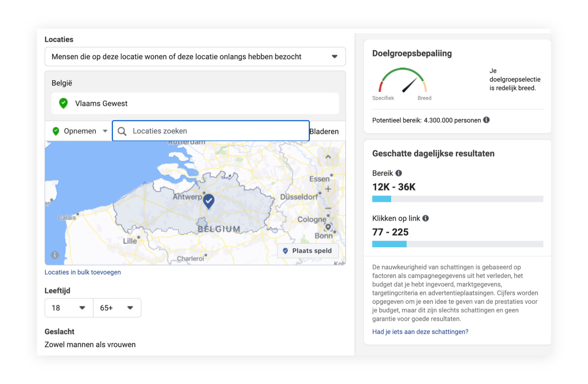This screenshot has width=588, height=384.
Task: Click the 'Zowel mannen als vrouwen' gender text
Action: tap(90, 344)
